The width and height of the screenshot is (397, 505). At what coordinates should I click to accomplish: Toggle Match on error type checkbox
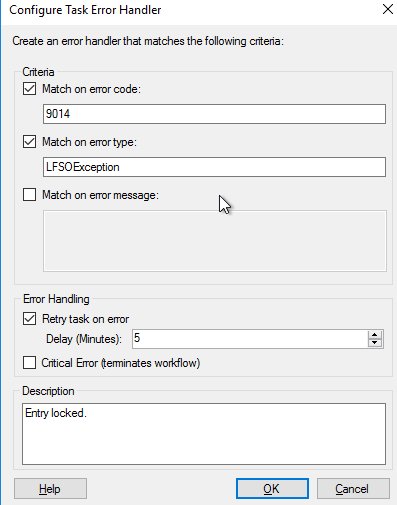(x=29, y=142)
